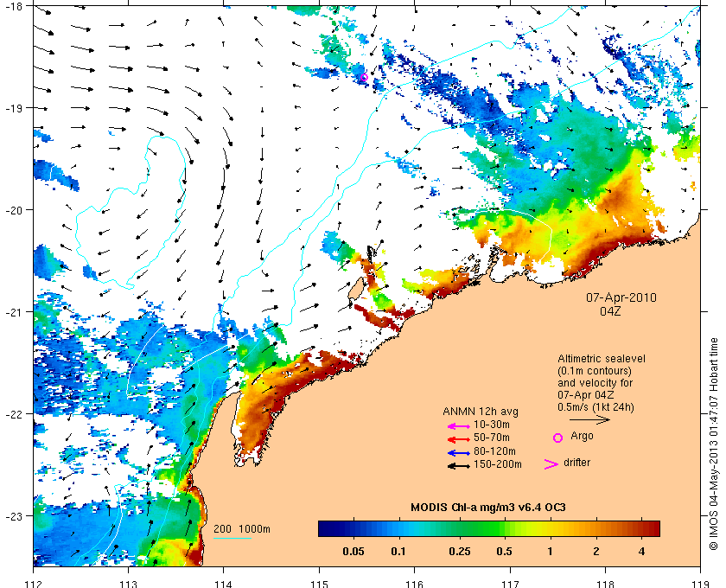Viewport: 726px width, 588px height.
Task: Click the dark blue 0.05 colorbar section
Action: point(353,528)
